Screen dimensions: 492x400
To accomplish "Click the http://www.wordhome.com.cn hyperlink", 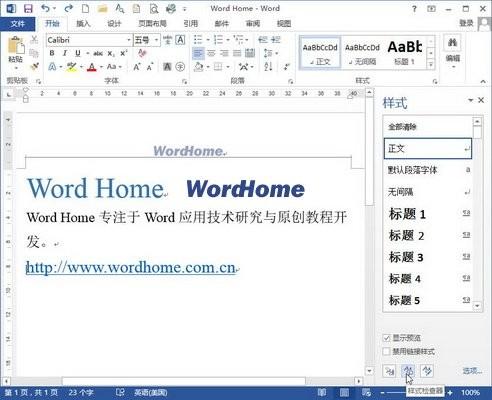I will click(131, 267).
